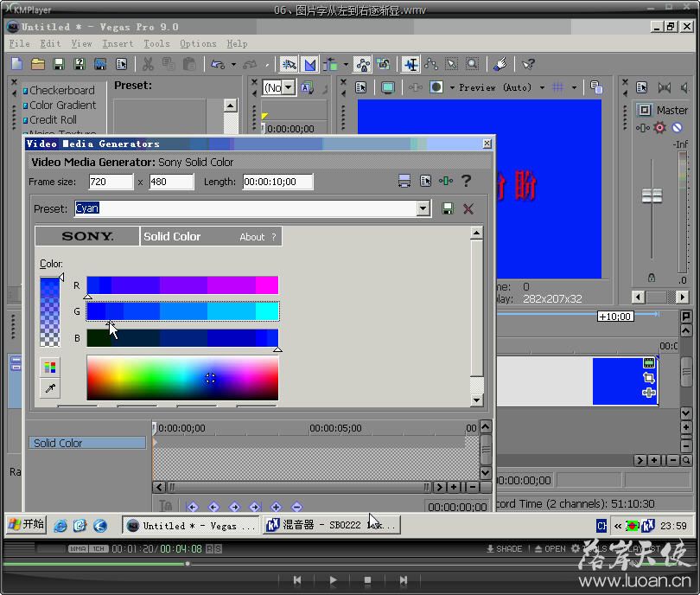This screenshot has width=700, height=595.
Task: Click Delete Keyframe minus diamond button
Action: coord(296,507)
